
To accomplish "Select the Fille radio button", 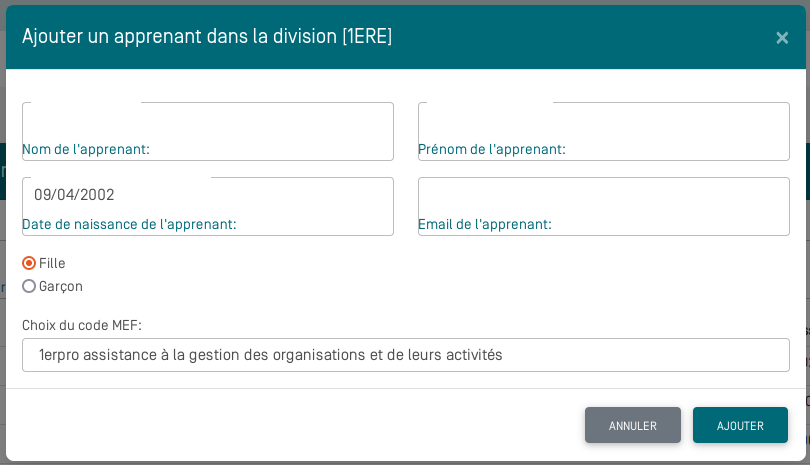I will point(29,263).
